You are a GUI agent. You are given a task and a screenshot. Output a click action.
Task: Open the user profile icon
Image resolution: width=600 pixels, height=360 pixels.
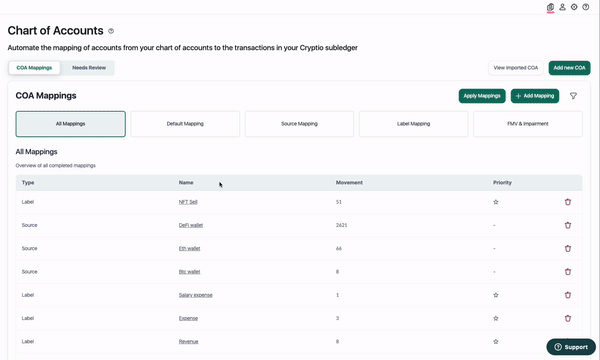coord(562,7)
